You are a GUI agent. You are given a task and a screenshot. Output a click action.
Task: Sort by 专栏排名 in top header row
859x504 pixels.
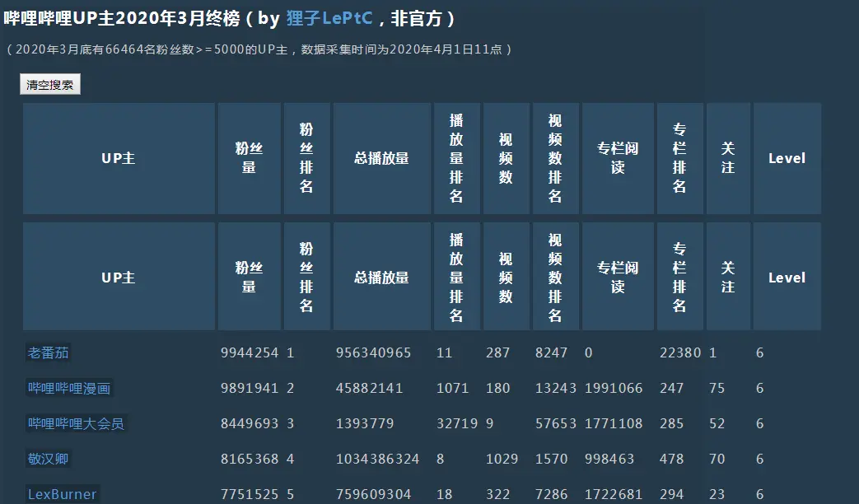tap(679, 158)
